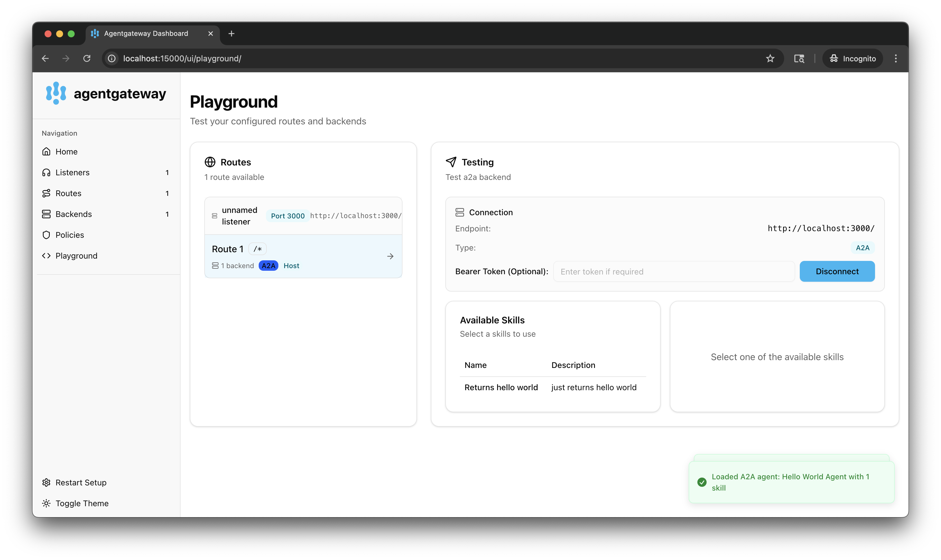This screenshot has width=941, height=560.
Task: Select the Agentgateway Dashboard browser tab
Action: pos(146,34)
